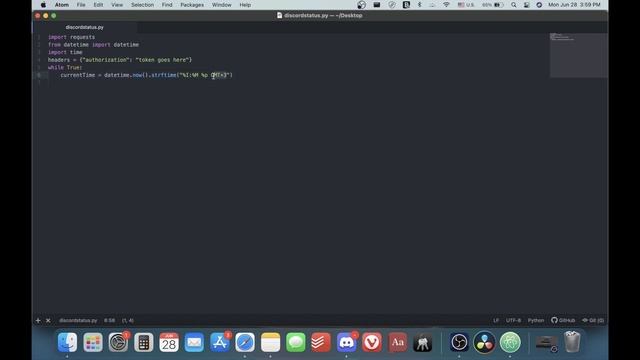The image size is (640, 360).
Task: Click the Atom editor dock icon
Action: click(510, 342)
